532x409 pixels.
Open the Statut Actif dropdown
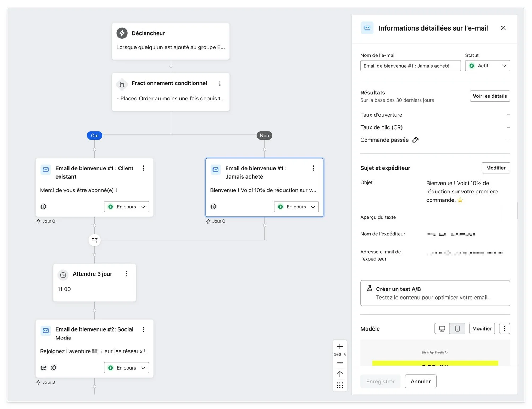point(488,66)
